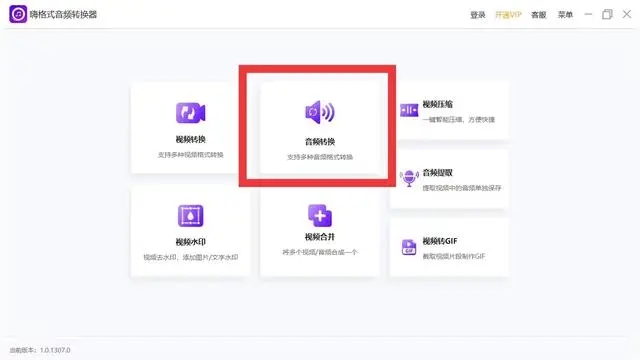Open 客服 customer service
Image resolution: width=640 pixels, height=360 pixels.
[x=538, y=15]
